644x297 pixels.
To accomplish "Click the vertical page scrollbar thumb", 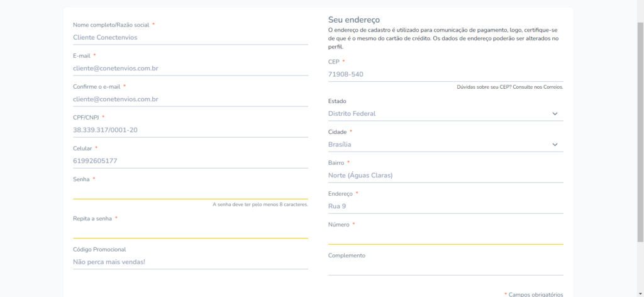I will click(x=640, y=132).
